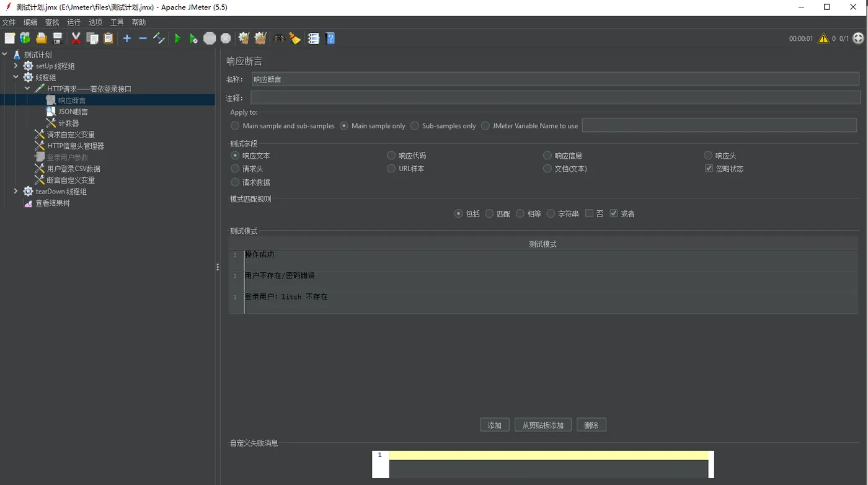The width and height of the screenshot is (868, 485).
Task: Click the Copy icon in toolbar
Action: click(92, 38)
